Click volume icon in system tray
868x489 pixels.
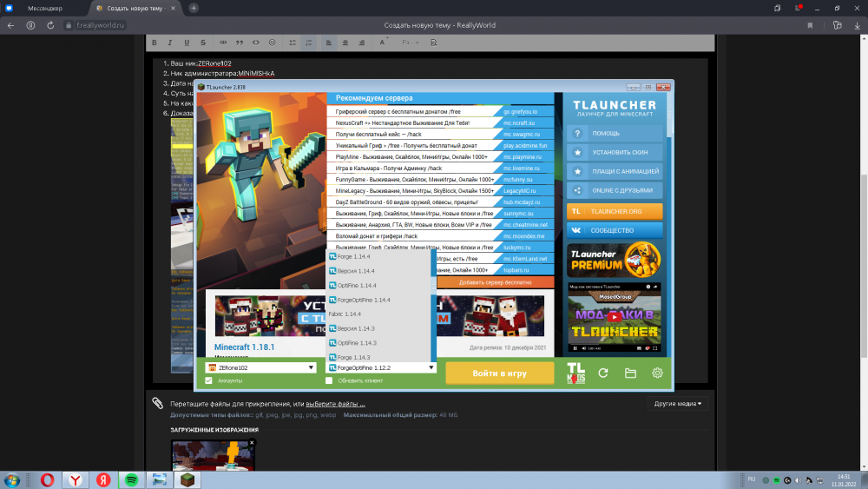tap(798, 480)
